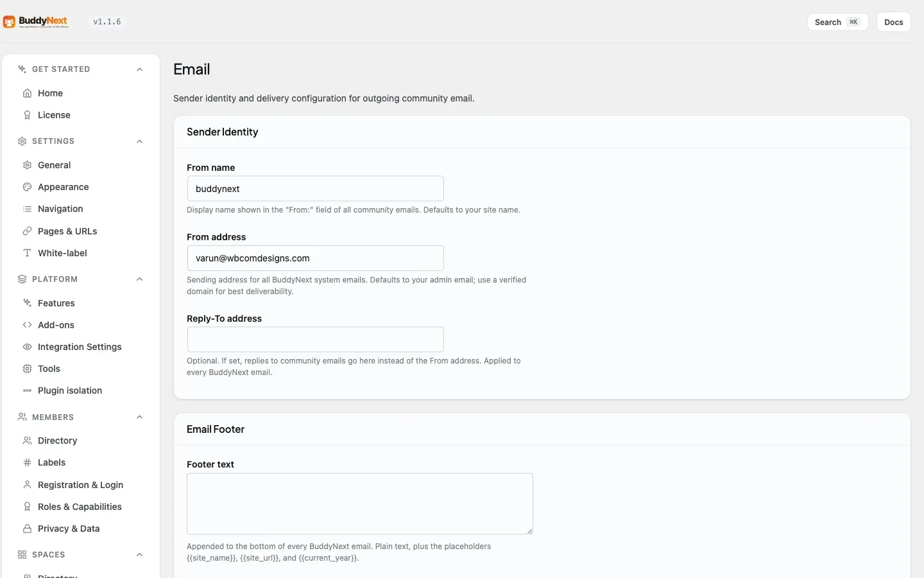Click the Home icon in sidebar
This screenshot has width=924, height=578.
pos(27,93)
